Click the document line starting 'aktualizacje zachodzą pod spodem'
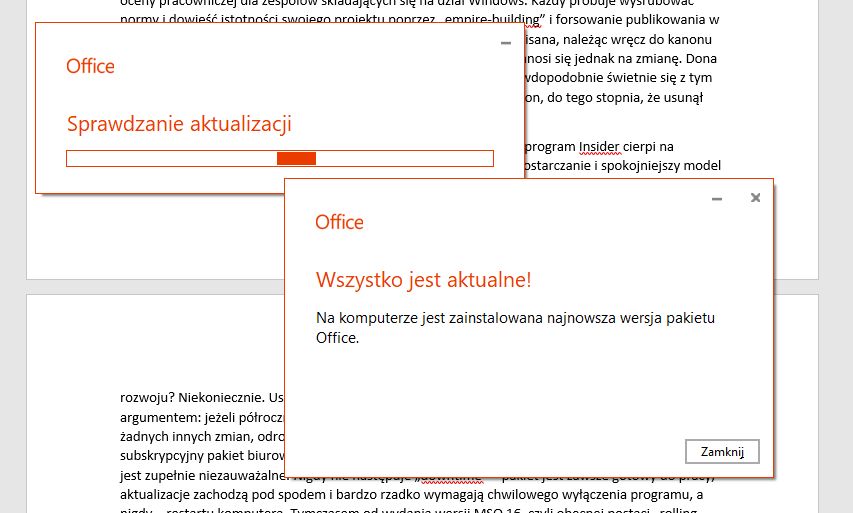This screenshot has height=513, width=853. 411,495
